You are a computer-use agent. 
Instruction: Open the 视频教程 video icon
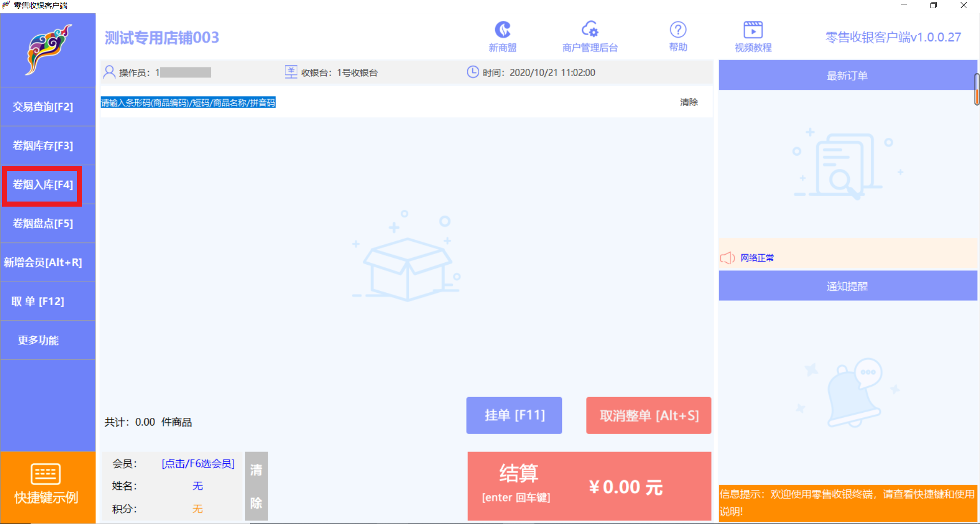(x=752, y=29)
